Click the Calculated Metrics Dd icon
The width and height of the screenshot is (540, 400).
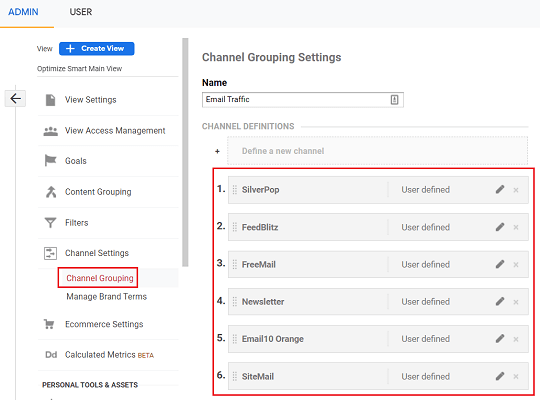(x=51, y=355)
